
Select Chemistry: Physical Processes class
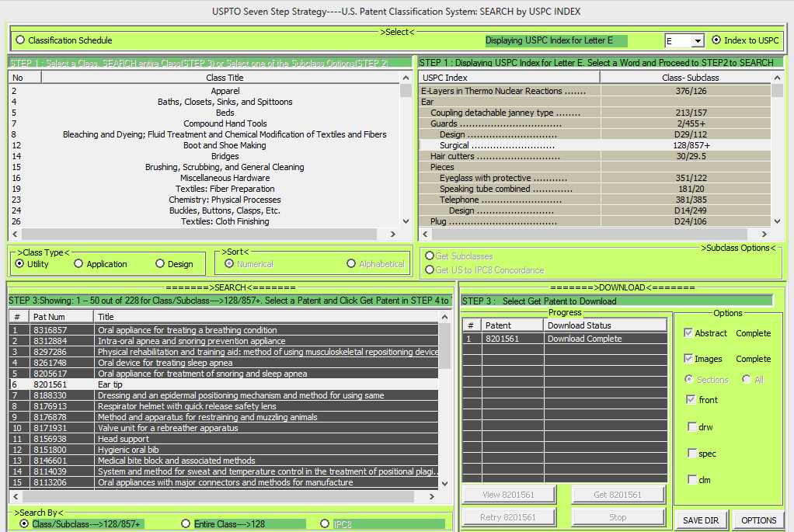coord(204,200)
